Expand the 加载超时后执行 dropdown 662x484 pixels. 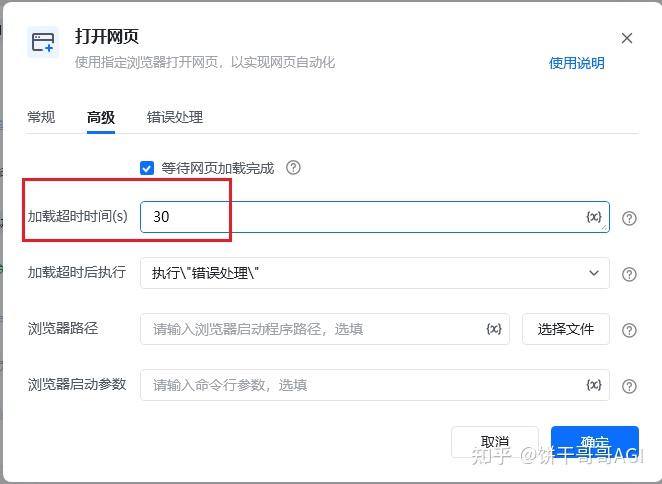[374, 273]
